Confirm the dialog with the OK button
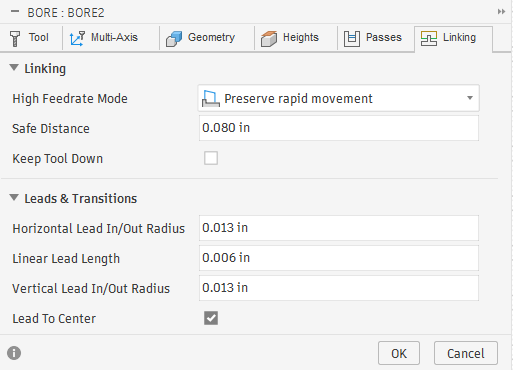 tap(399, 353)
